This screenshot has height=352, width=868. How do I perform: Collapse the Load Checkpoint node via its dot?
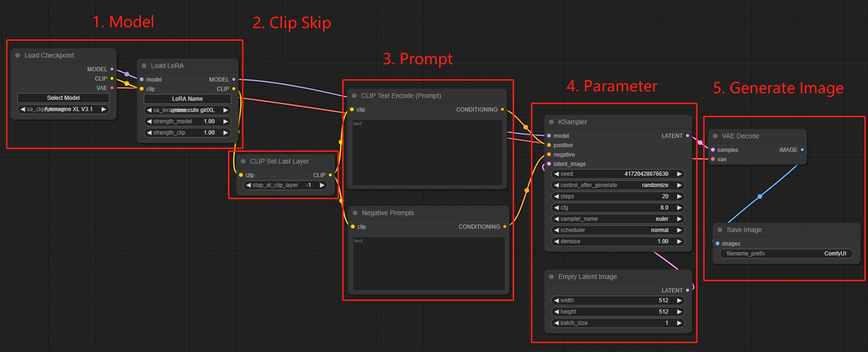pos(18,55)
